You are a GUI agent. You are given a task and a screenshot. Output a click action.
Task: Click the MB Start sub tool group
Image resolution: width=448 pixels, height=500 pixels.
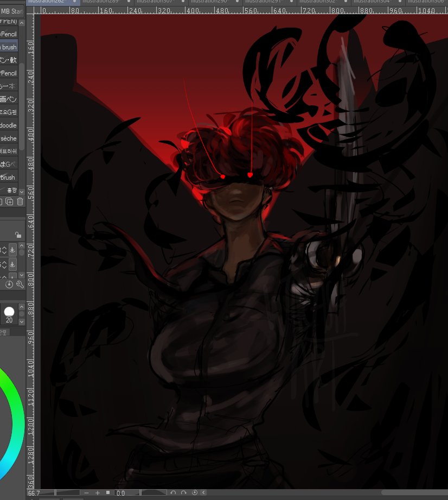pyautogui.click(x=12, y=11)
